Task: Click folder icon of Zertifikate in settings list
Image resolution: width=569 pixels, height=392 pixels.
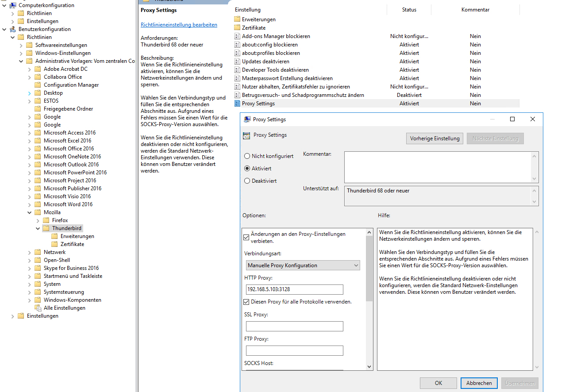Action: tap(237, 28)
